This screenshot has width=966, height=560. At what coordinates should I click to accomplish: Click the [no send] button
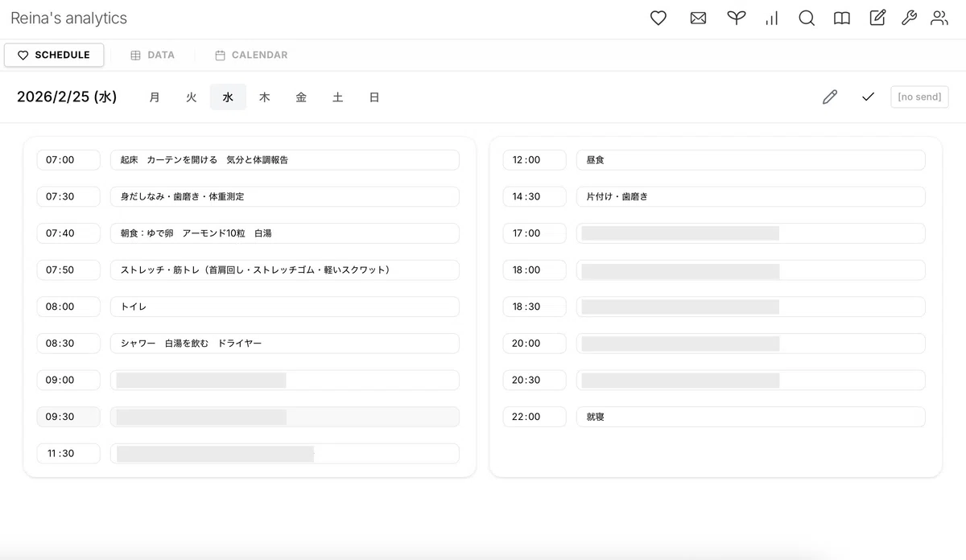point(919,97)
